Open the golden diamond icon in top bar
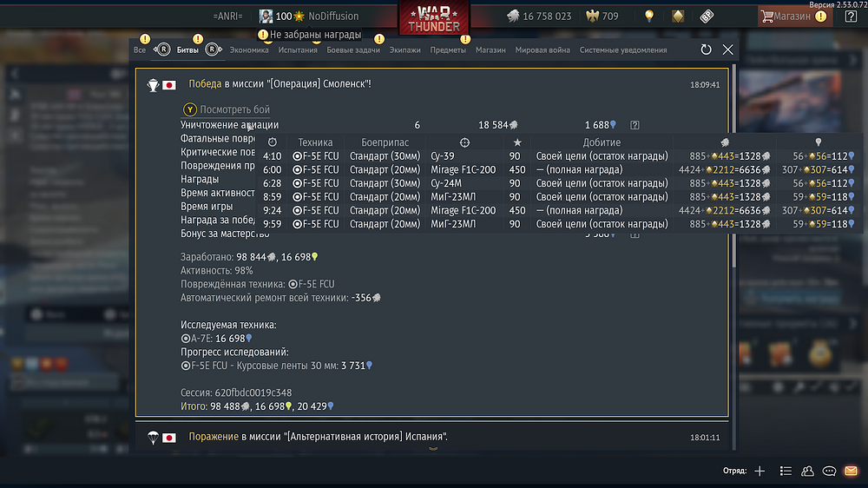This screenshot has width=868, height=488. coord(678,16)
